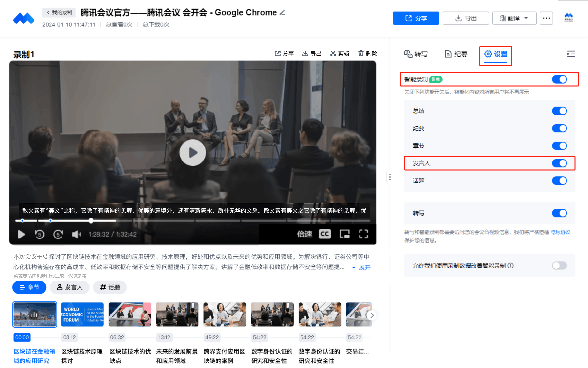Image resolution: width=588 pixels, height=368 pixels.
Task: Click the 00:00 timestamp badge
Action: coord(22,337)
